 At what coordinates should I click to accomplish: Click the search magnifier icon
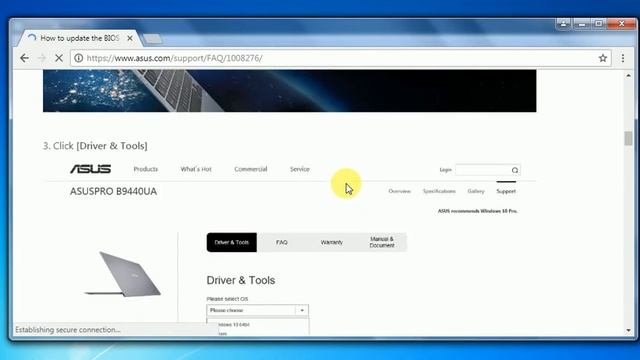pyautogui.click(x=515, y=170)
